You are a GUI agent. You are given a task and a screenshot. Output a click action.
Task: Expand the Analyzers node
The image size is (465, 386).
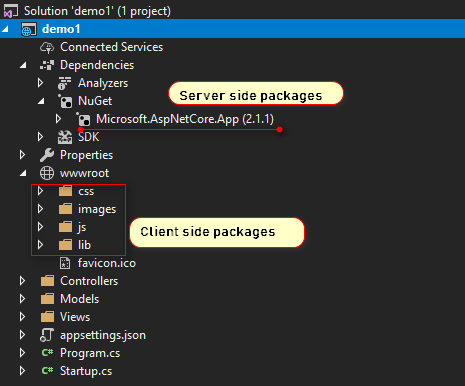40,83
